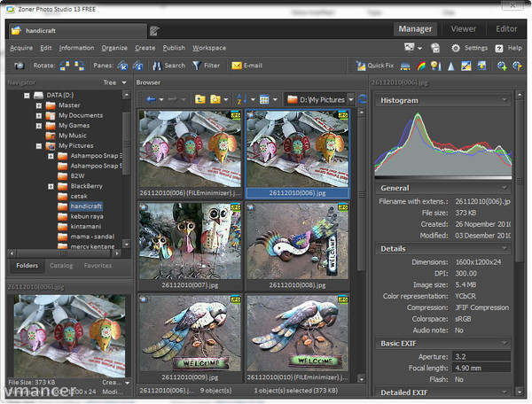Click the edit pencil icon beside handicraft tab
This screenshot has height=404, width=532.
[154, 31]
